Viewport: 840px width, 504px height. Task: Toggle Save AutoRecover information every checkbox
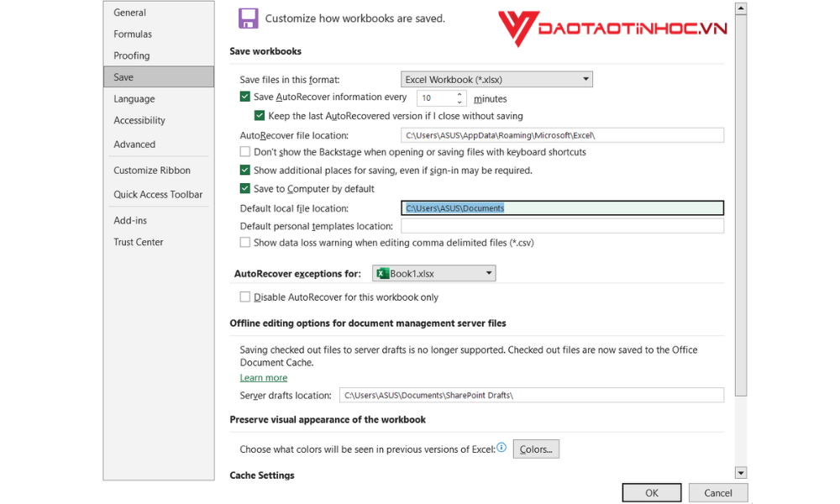[x=244, y=97]
